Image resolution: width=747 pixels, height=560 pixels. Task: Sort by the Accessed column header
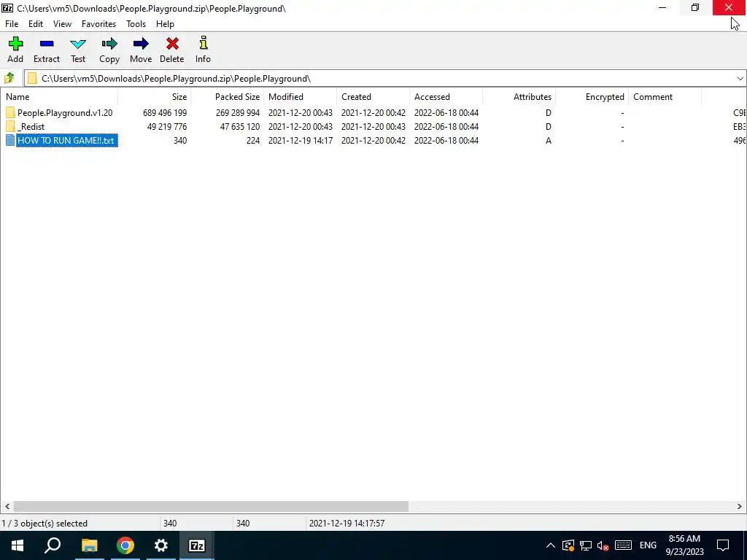point(446,97)
